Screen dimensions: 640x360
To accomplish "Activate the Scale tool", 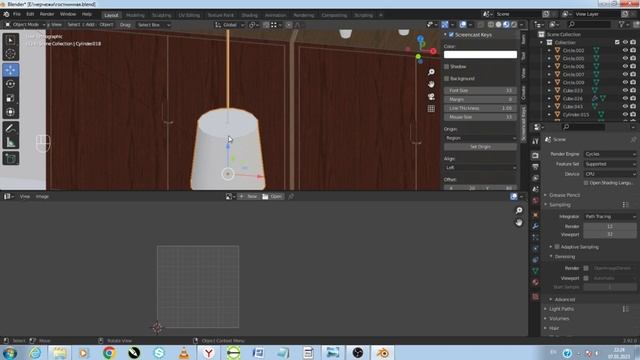I will (x=11, y=98).
